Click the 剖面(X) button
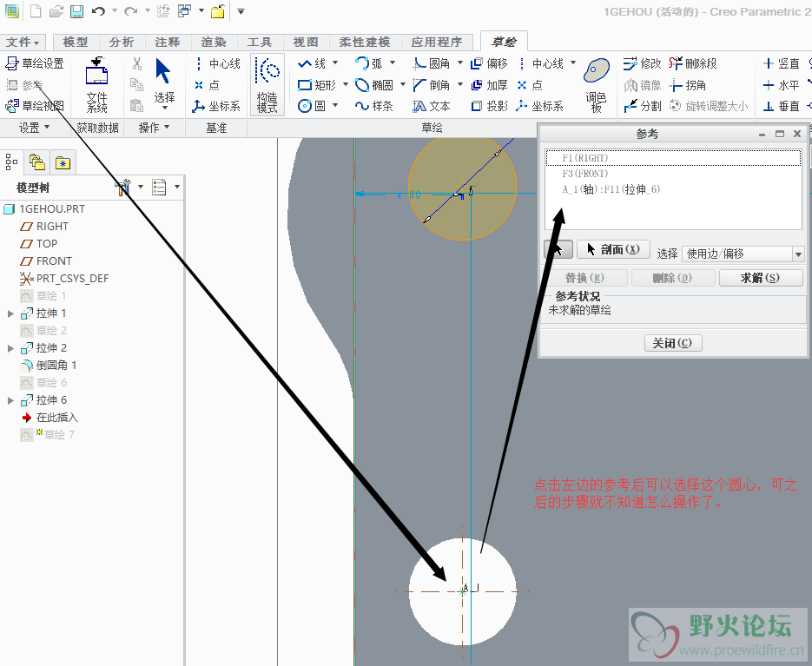This screenshot has width=812, height=666. [x=613, y=249]
